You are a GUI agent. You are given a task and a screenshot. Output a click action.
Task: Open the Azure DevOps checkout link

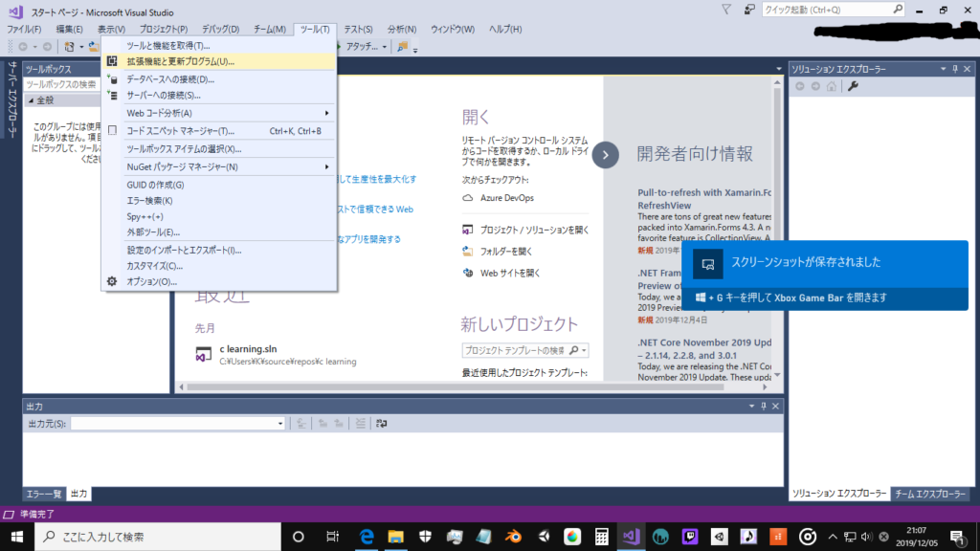pyautogui.click(x=507, y=198)
